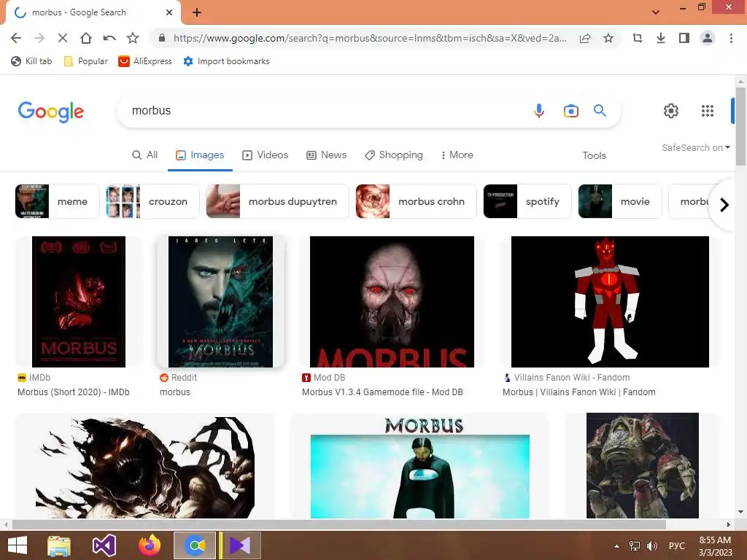Open the More search categories menu
The width and height of the screenshot is (747, 560).
click(x=457, y=155)
